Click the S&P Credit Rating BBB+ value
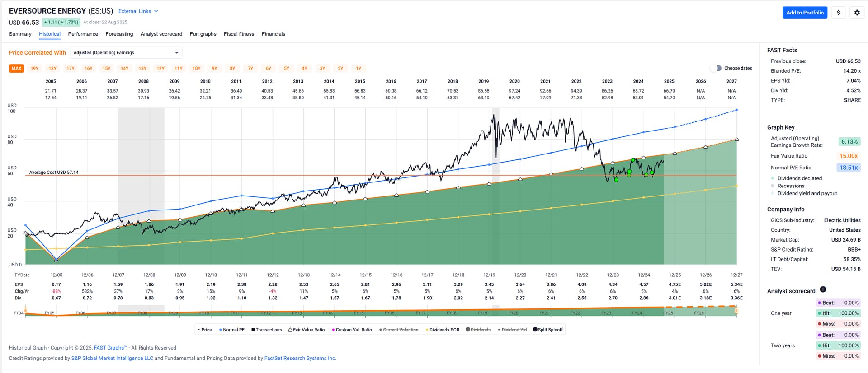This screenshot has width=868, height=373. coord(854,250)
